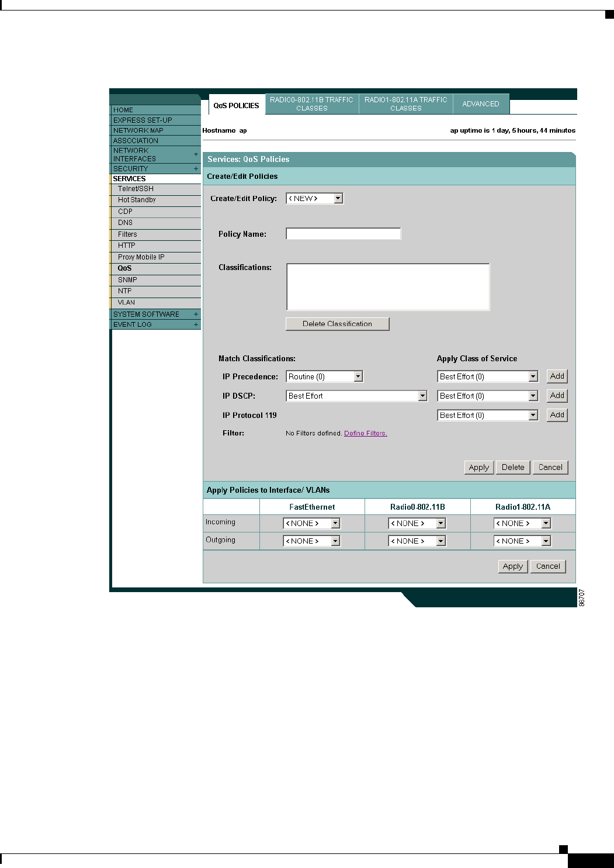
Task: Expand EVENT LOG plus sign
Action: coord(196,324)
